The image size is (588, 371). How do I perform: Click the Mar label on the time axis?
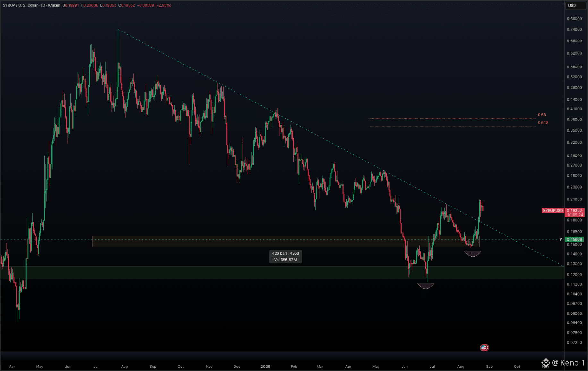tap(320, 367)
